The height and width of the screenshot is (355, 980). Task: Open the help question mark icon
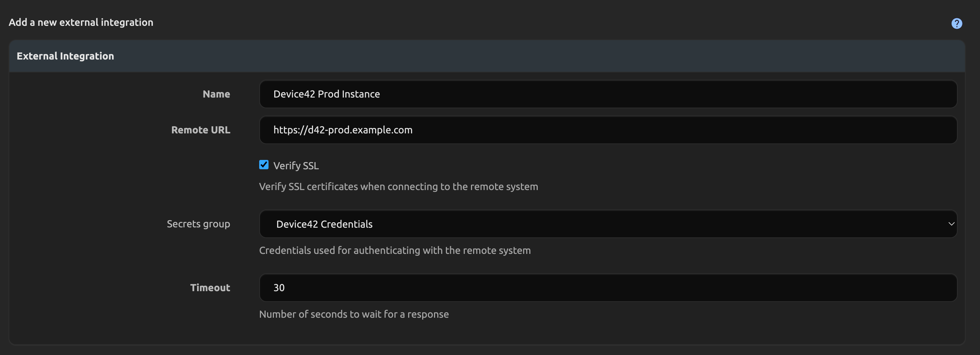coord(956,24)
